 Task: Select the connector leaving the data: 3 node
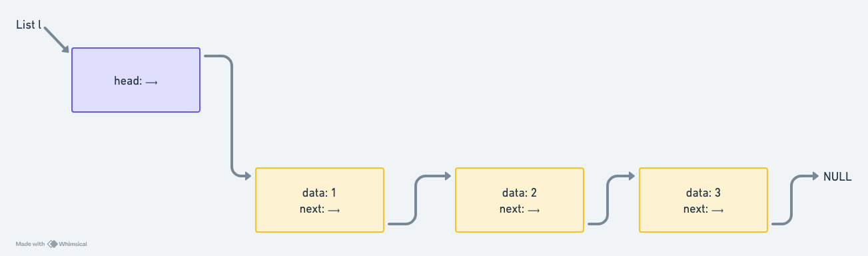click(791, 200)
